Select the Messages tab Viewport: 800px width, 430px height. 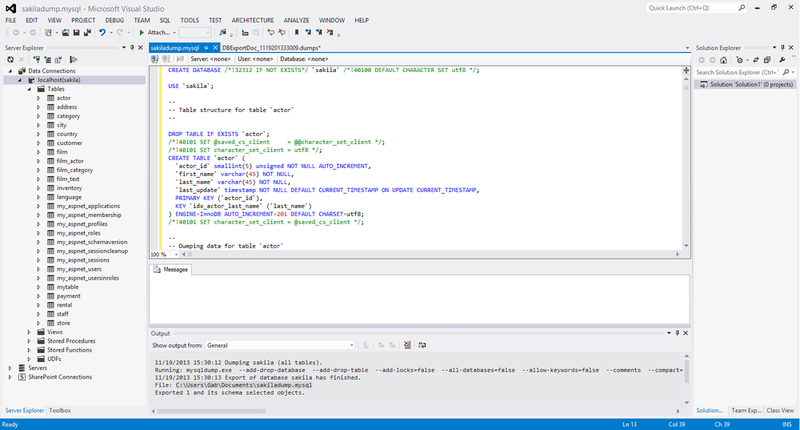pyautogui.click(x=171, y=269)
